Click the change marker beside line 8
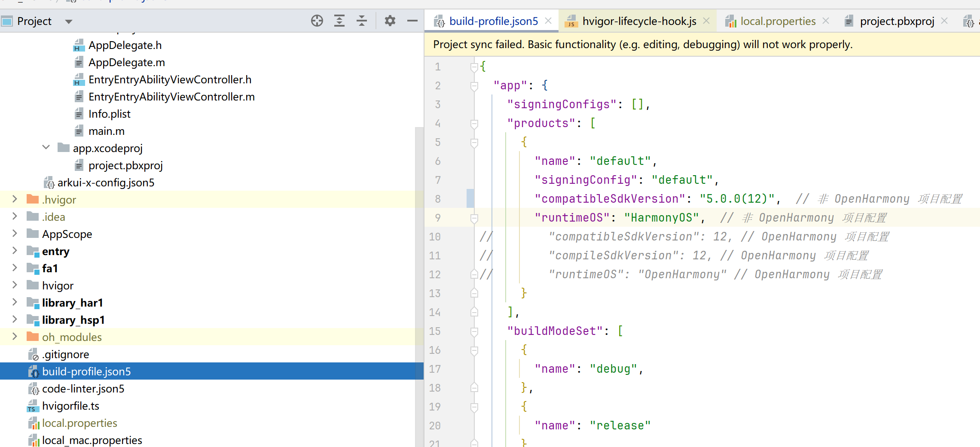Image resolution: width=980 pixels, height=447 pixels. click(x=470, y=198)
